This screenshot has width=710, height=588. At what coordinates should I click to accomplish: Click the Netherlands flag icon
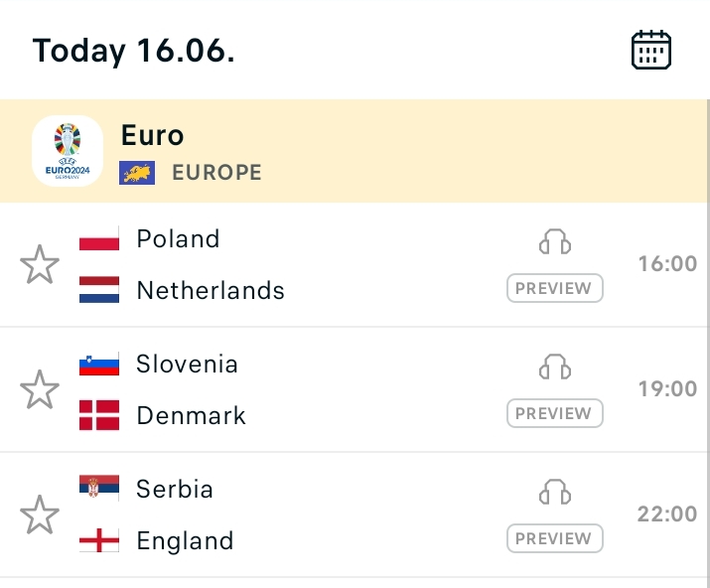(99, 290)
